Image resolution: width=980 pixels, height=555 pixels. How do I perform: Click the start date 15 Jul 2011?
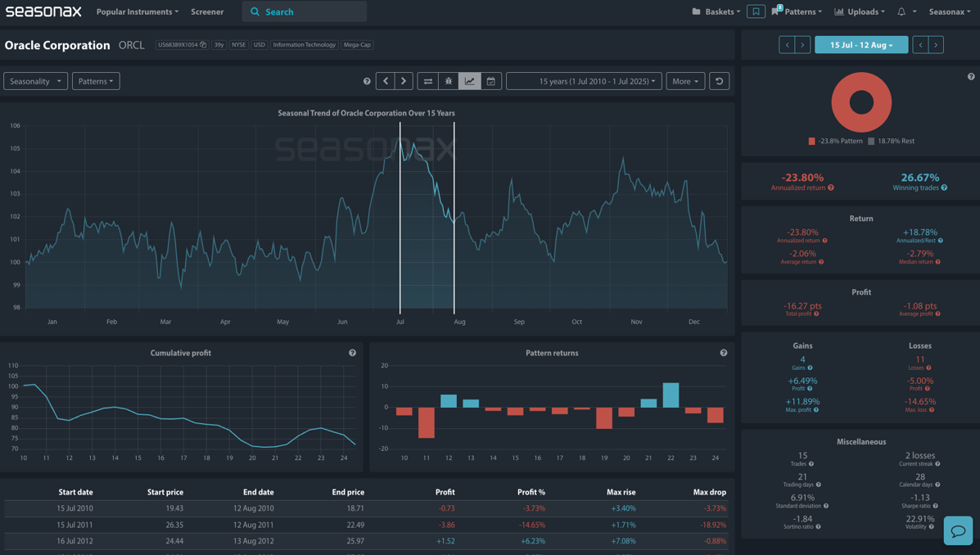(75, 525)
